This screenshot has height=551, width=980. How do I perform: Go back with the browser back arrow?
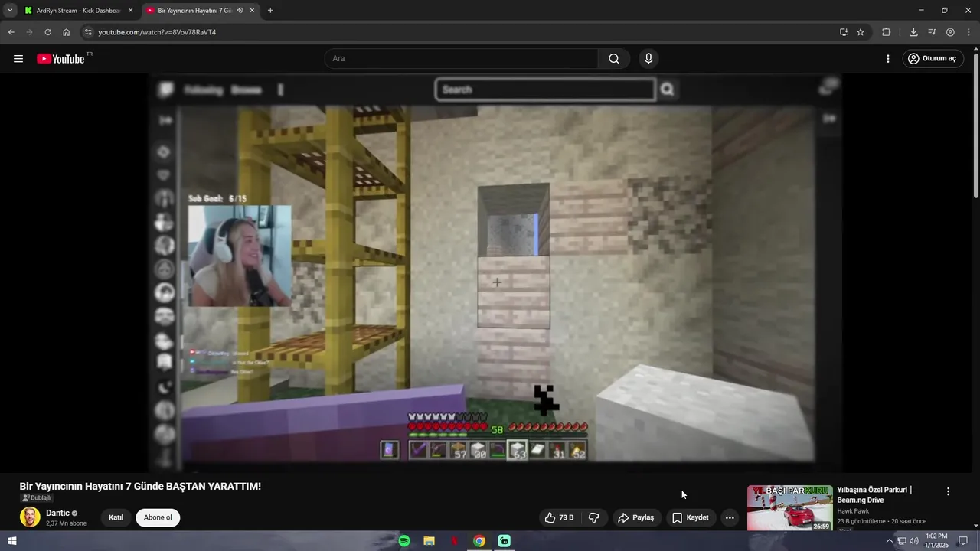(x=11, y=32)
